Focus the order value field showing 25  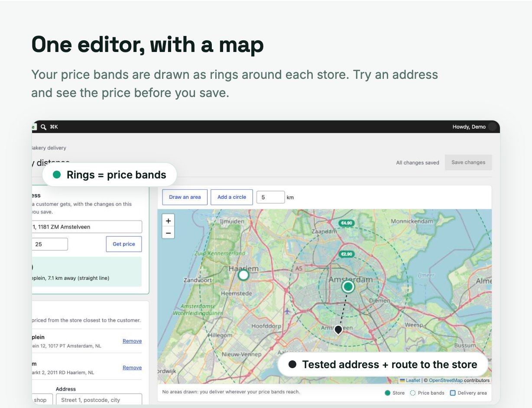click(x=50, y=244)
